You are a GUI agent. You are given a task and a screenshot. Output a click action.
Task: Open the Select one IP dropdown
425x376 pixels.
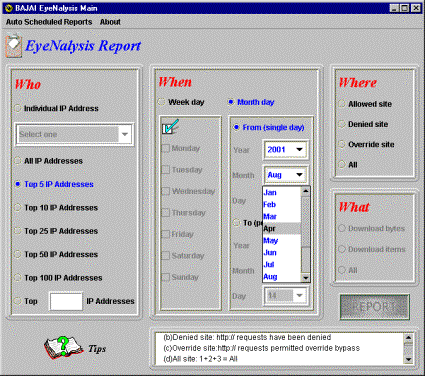(125, 134)
